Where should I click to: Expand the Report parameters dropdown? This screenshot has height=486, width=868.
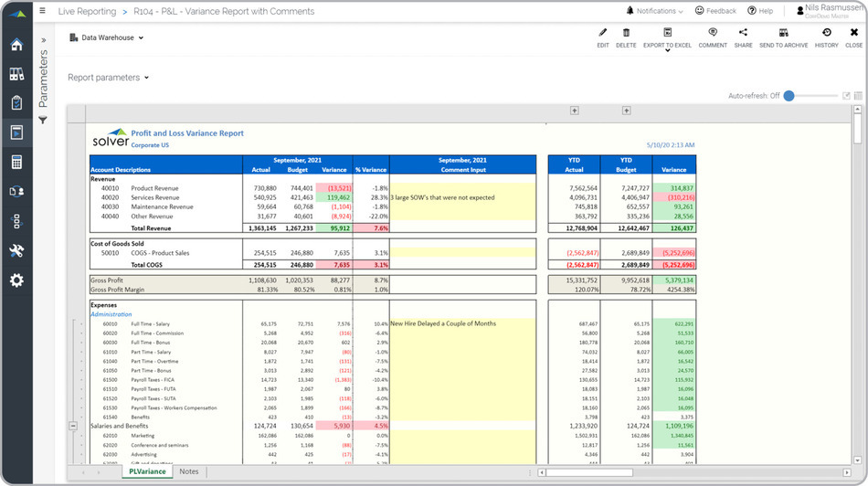tap(108, 78)
